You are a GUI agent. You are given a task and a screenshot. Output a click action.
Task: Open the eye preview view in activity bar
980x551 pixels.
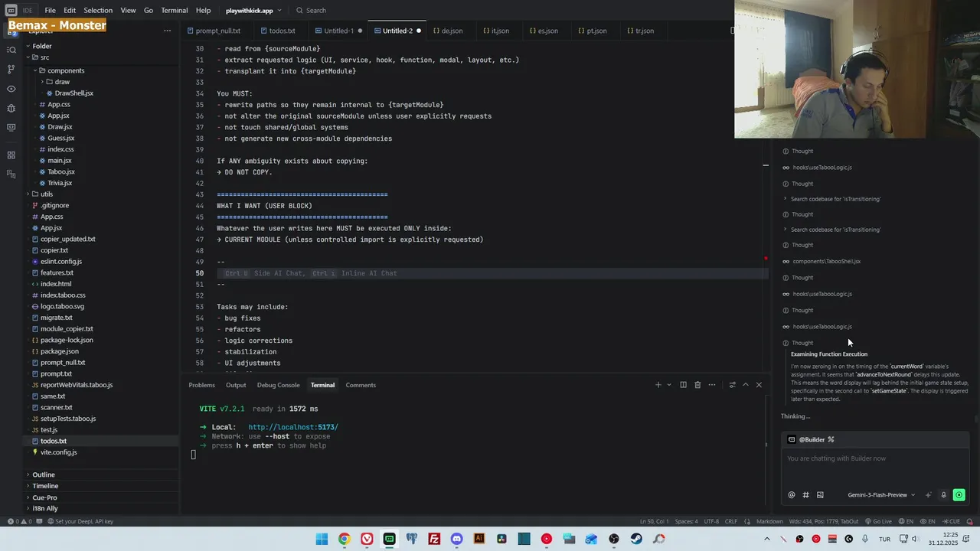(x=11, y=89)
